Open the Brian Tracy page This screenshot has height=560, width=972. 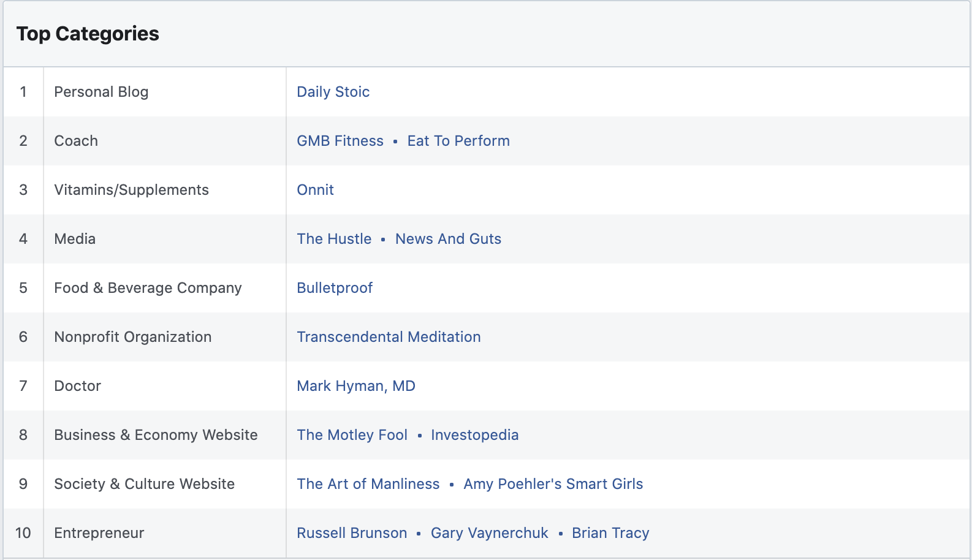[610, 533]
